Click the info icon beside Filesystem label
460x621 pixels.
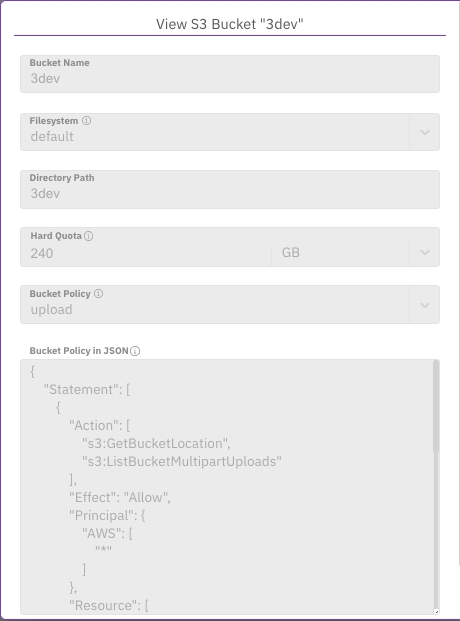point(86,121)
